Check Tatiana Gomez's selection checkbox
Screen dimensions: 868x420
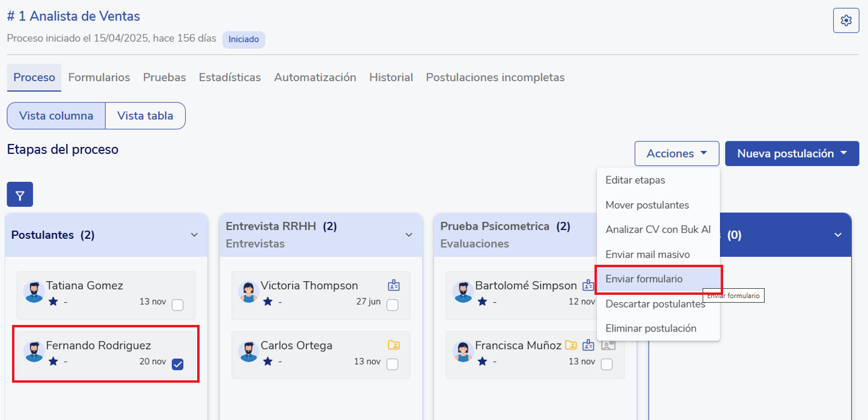coord(177,305)
